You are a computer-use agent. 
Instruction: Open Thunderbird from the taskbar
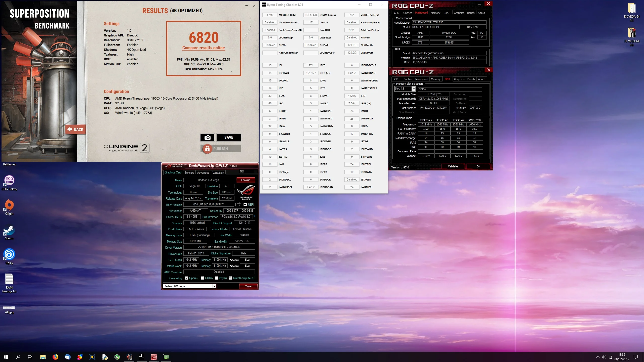coord(68,357)
